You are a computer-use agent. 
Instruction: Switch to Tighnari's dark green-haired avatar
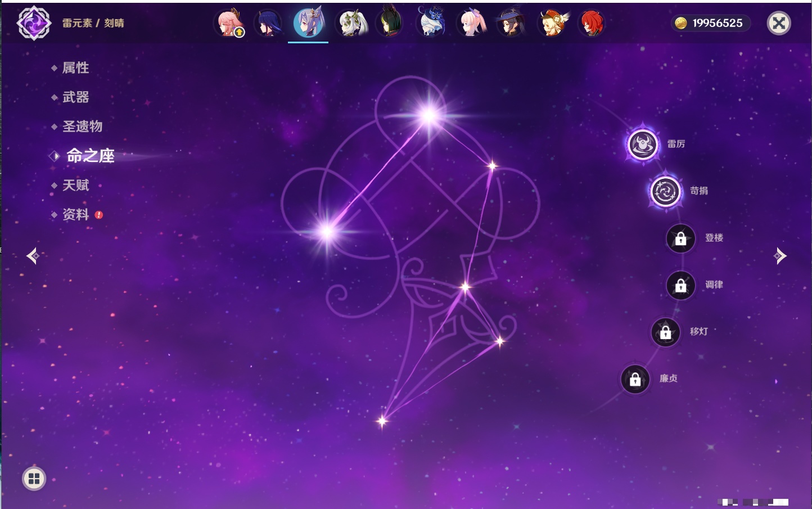(389, 22)
